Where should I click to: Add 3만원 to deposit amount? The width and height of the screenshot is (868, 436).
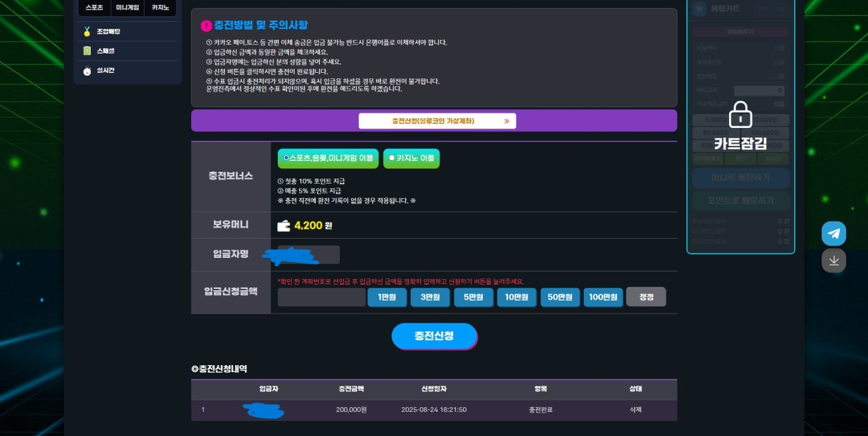[x=430, y=297]
